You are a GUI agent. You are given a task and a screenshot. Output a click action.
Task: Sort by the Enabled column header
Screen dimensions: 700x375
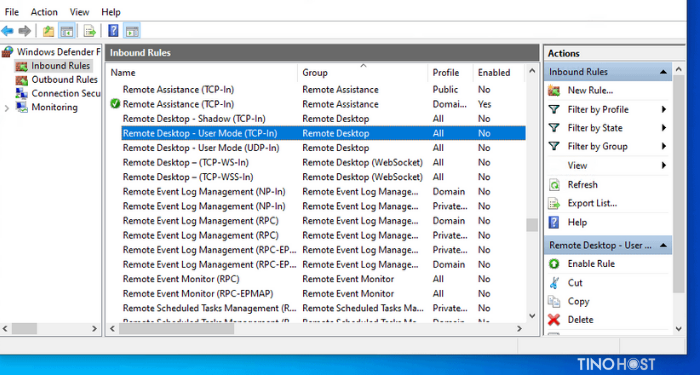pos(494,73)
